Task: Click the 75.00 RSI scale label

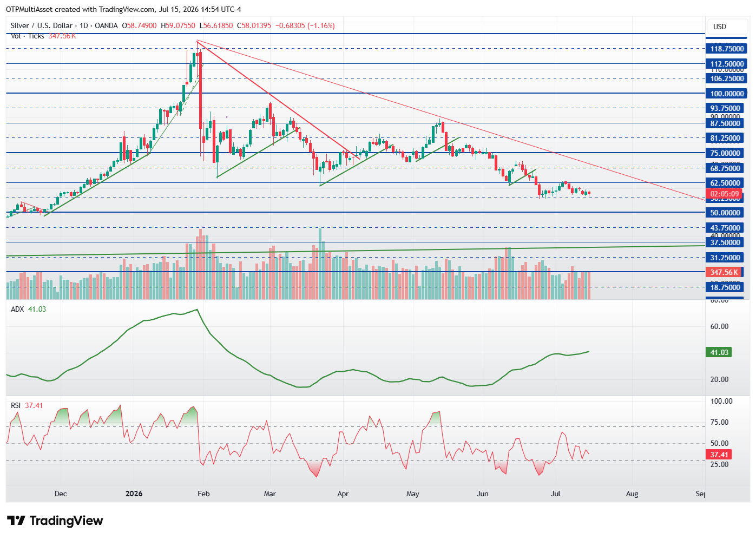Action: (x=719, y=422)
